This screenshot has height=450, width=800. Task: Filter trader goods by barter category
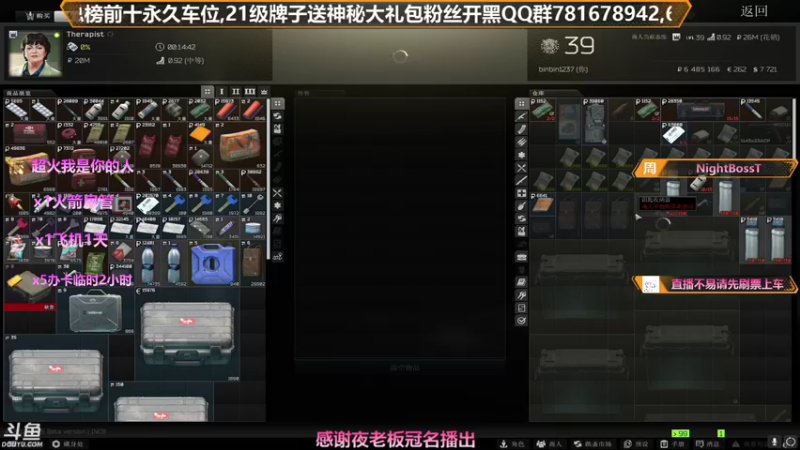[278, 116]
